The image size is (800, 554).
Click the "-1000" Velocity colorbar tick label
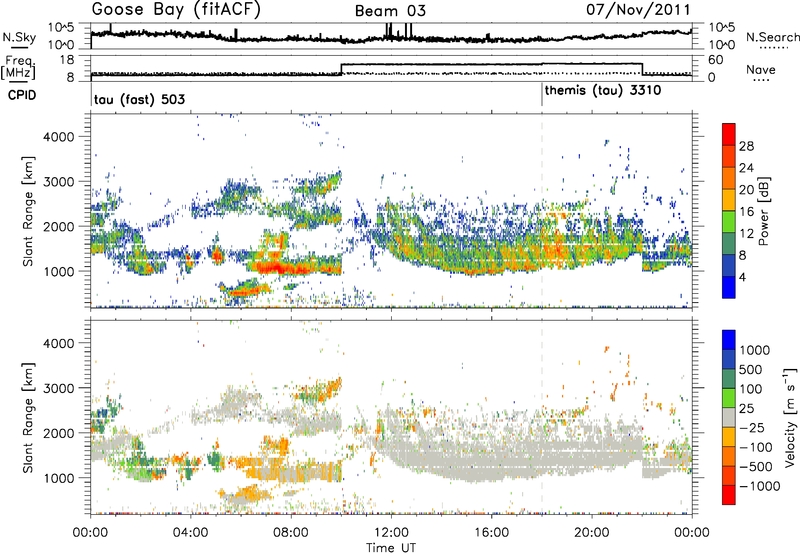(760, 486)
